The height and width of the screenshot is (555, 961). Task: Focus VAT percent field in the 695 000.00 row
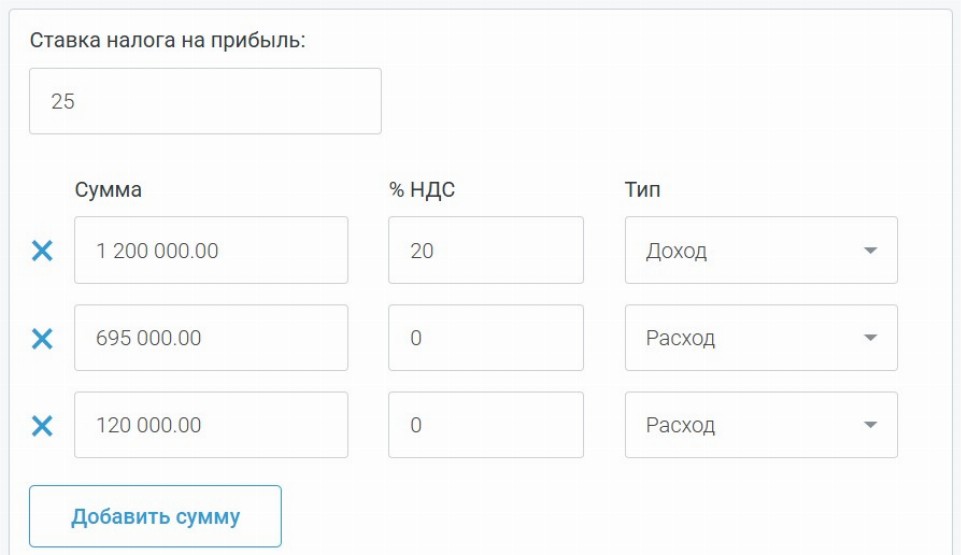[x=485, y=338]
